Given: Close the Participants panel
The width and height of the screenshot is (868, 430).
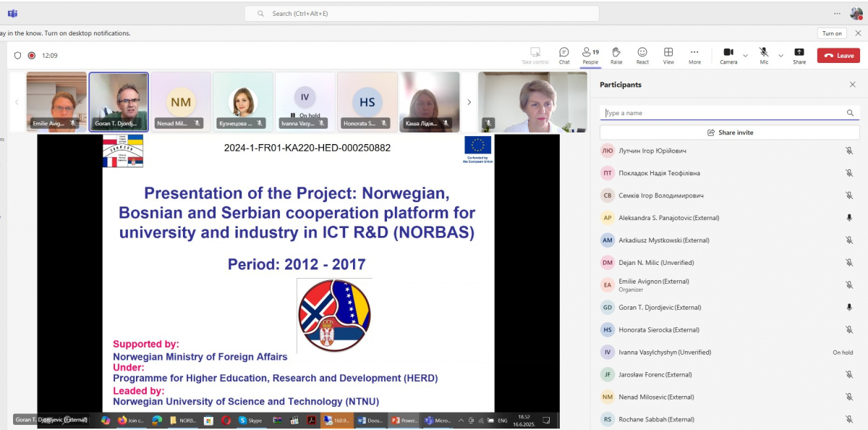Looking at the screenshot, I should (852, 85).
